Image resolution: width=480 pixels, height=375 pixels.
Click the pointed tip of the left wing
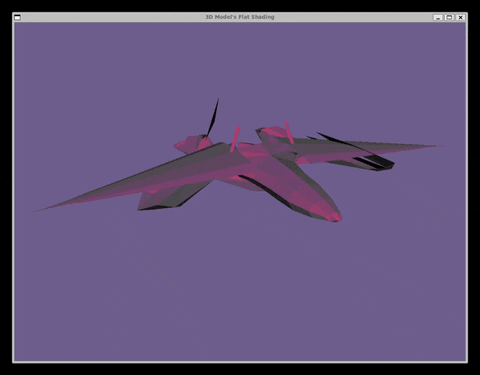[x=38, y=210]
